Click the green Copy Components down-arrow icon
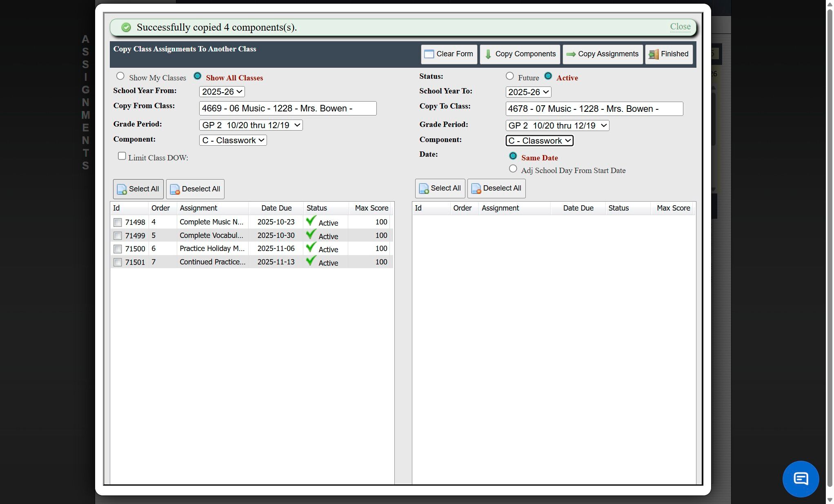834x504 pixels. tap(488, 54)
